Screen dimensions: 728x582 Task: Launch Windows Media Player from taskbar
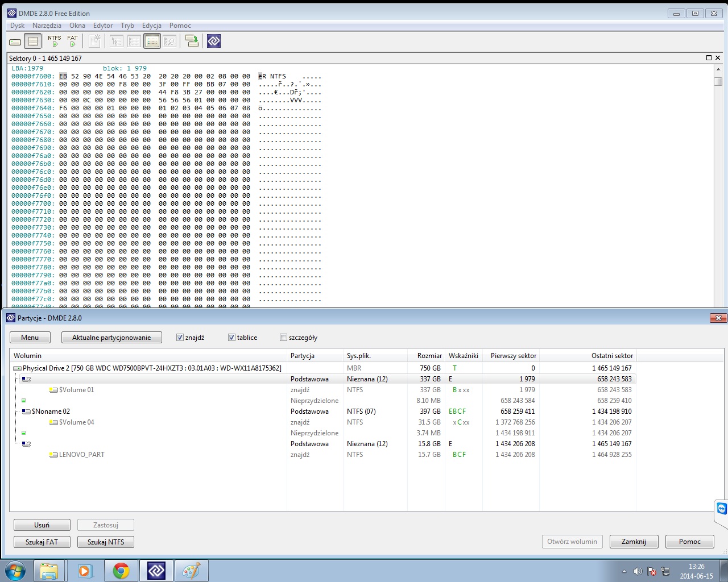click(x=85, y=571)
